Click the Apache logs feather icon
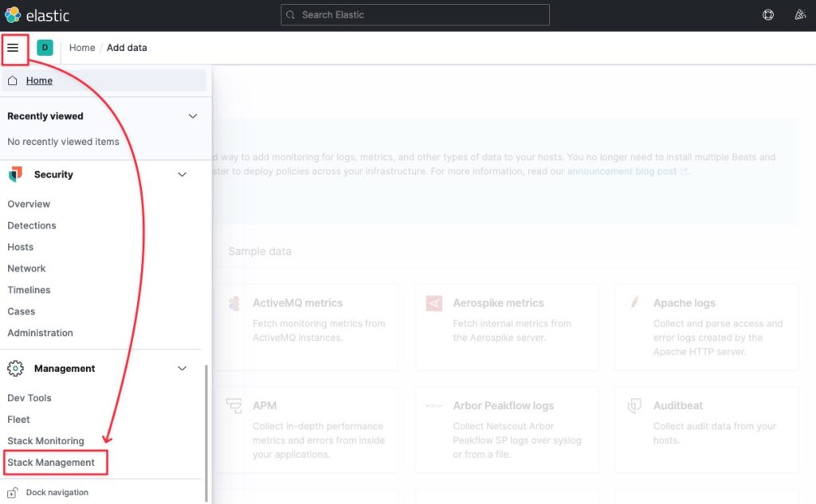 [634, 303]
